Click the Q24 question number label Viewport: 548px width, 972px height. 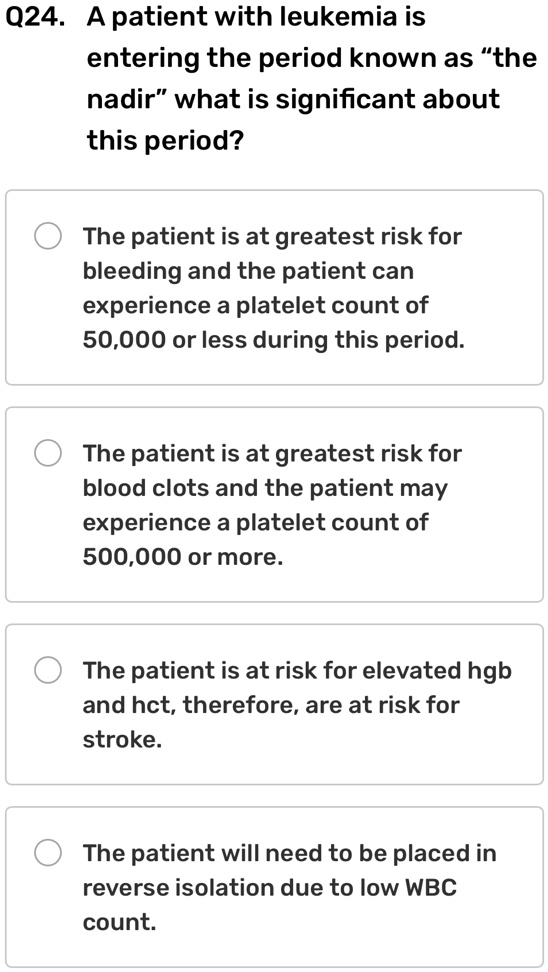tap(35, 17)
